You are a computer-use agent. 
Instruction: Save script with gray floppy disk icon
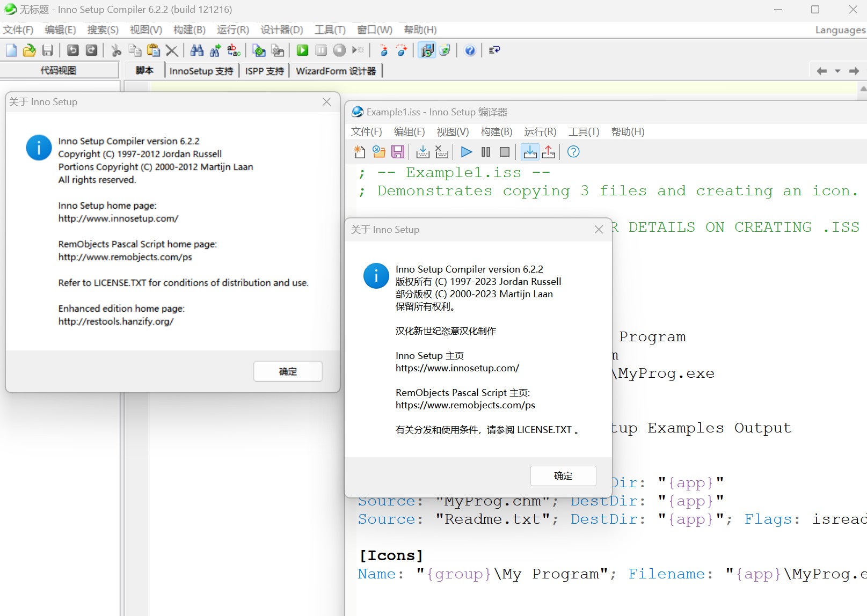click(48, 50)
